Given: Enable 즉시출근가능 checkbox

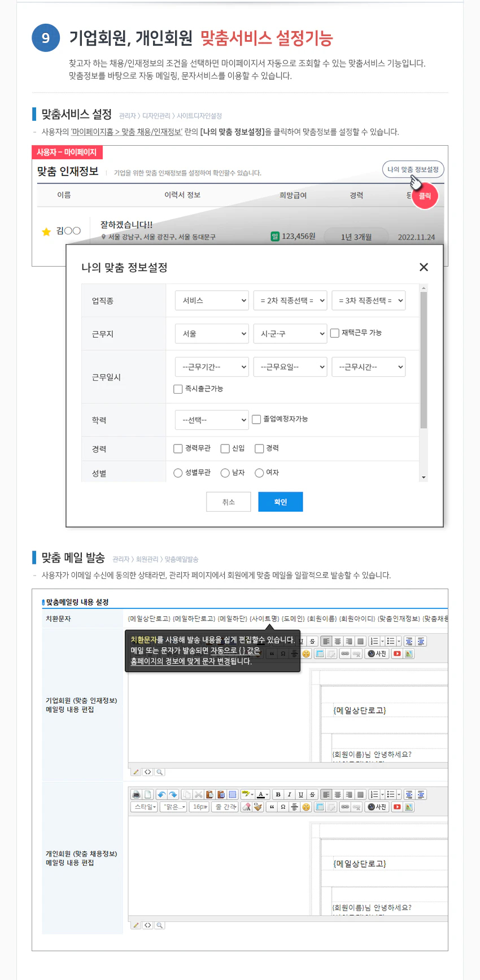Looking at the screenshot, I should (x=178, y=389).
